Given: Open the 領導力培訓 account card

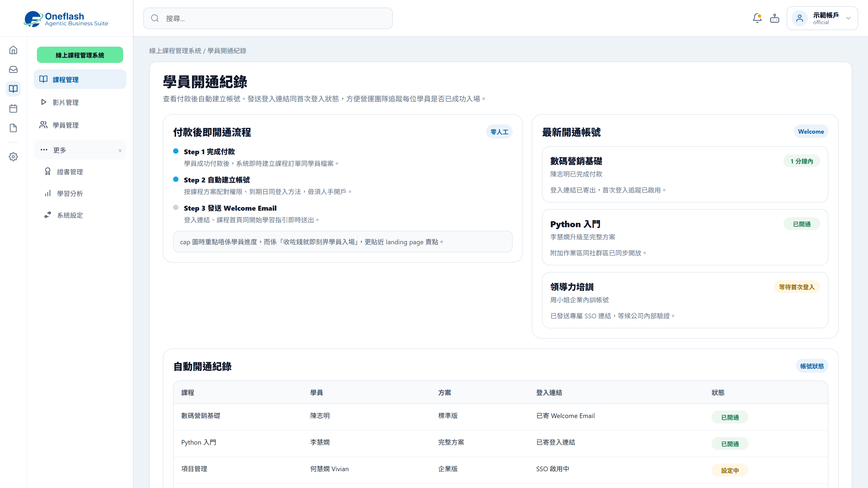Looking at the screenshot, I should point(685,300).
